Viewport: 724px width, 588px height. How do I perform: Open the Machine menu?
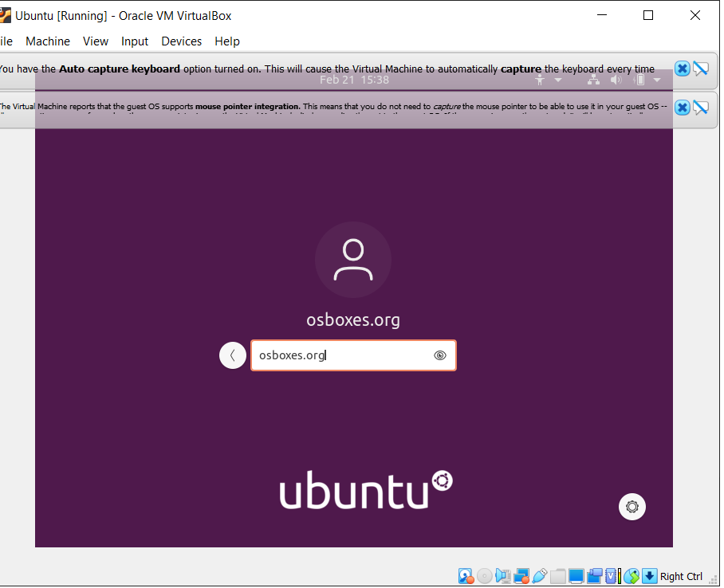coord(48,41)
